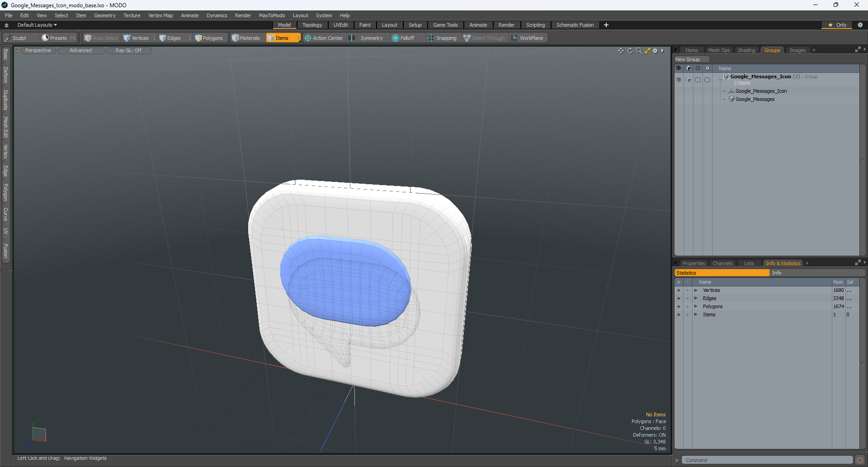Switch to the UVEdit layout tab
This screenshot has width=868, height=467.
pos(341,25)
